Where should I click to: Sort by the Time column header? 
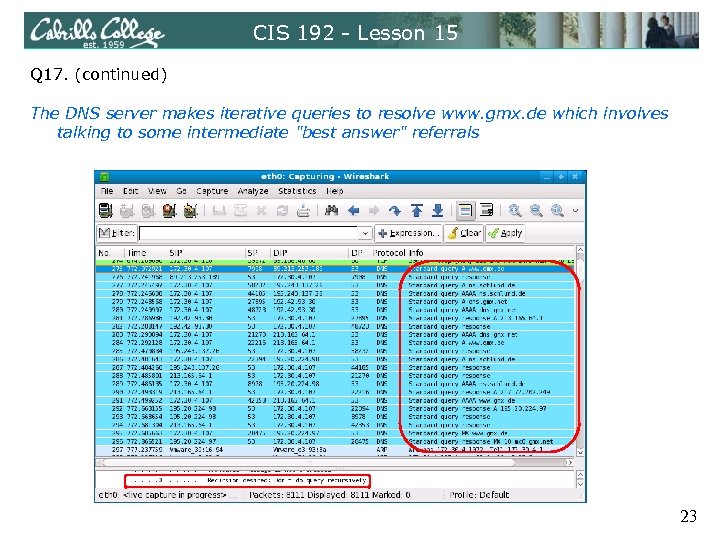click(146, 253)
